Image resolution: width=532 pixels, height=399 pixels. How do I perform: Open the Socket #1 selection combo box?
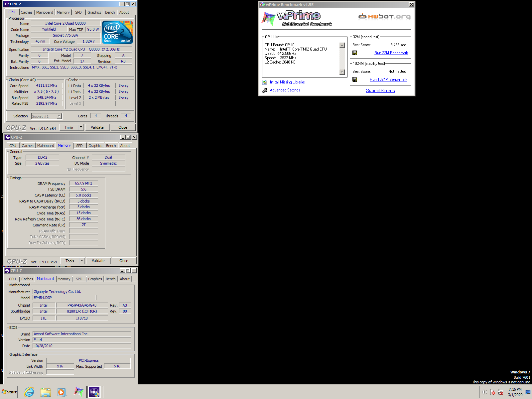tap(47, 116)
